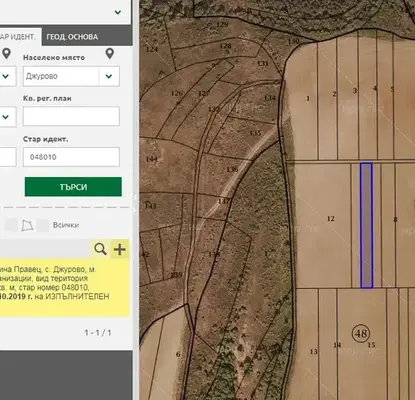Expand the cut-off dropdown left of Кв. рег. план
The width and height of the screenshot is (415, 400).
(6, 117)
